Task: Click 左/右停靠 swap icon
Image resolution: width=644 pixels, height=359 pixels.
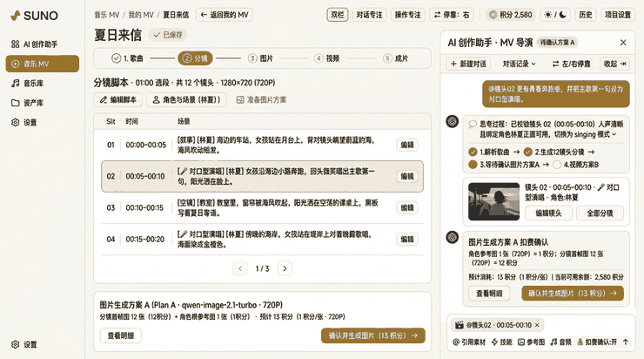Action: (x=555, y=64)
